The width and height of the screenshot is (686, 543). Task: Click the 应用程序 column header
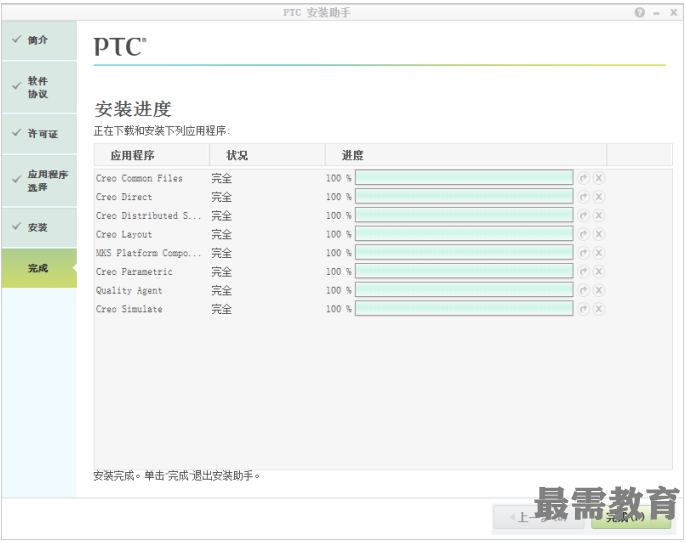[x=151, y=155]
